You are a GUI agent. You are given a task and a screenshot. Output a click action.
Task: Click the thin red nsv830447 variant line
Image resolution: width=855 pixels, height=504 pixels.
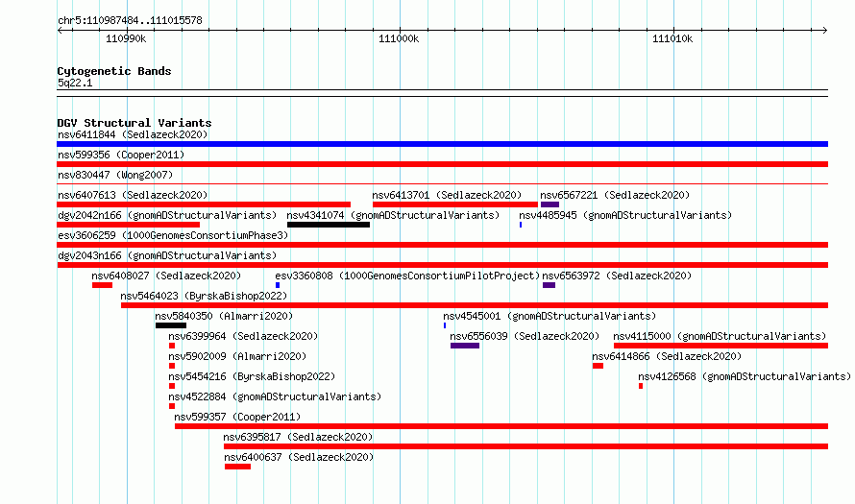(x=442, y=183)
